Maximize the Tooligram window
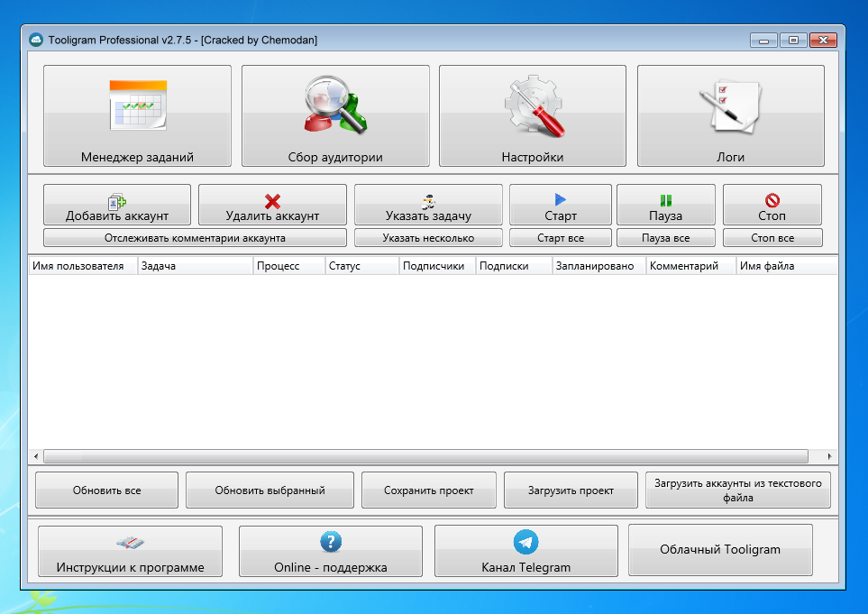The width and height of the screenshot is (868, 614). pyautogui.click(x=793, y=41)
